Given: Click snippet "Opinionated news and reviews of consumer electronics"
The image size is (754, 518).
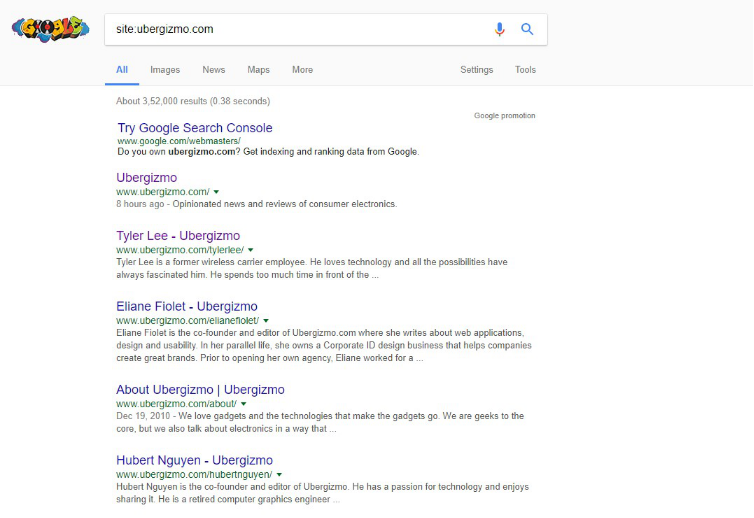Looking at the screenshot, I should coord(285,204).
